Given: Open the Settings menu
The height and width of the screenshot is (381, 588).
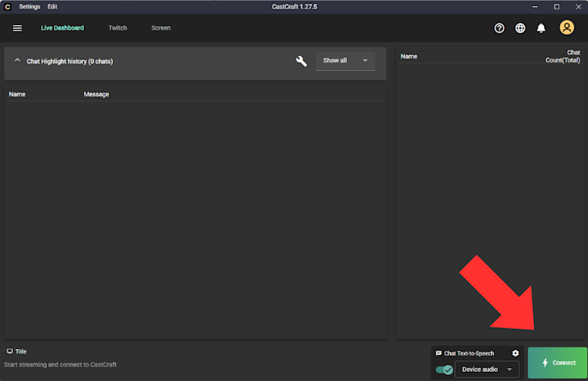Looking at the screenshot, I should pos(30,7).
